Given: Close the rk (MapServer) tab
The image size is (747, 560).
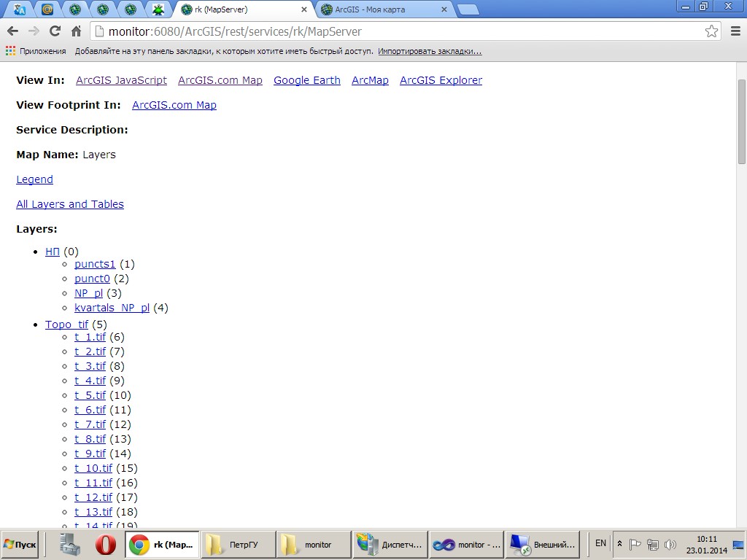Looking at the screenshot, I should click(304, 9).
